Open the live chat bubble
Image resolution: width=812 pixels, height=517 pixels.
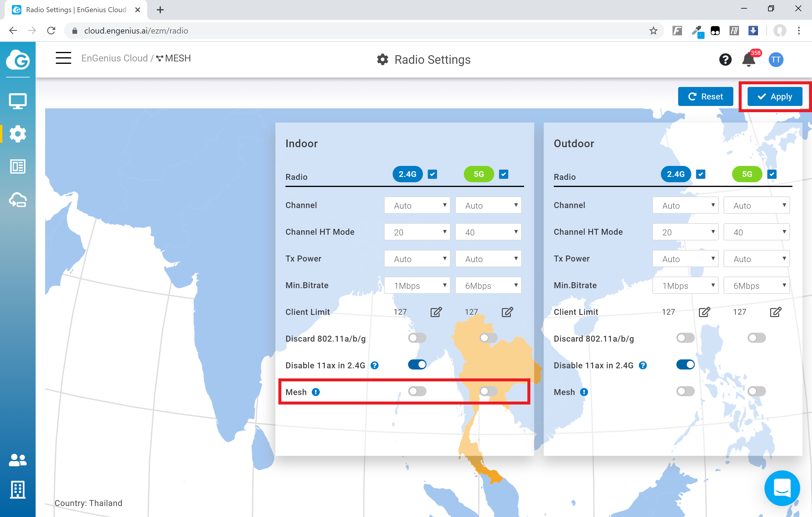coord(782,488)
